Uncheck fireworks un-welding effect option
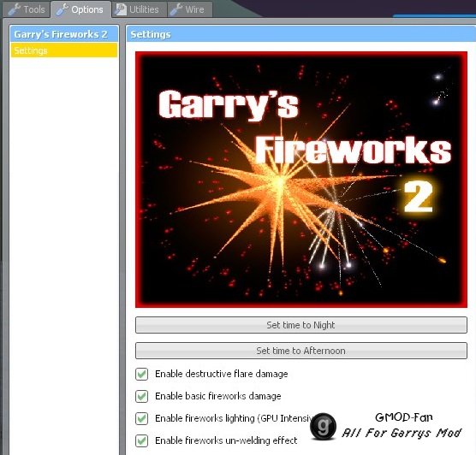Screen dimensions: 476x455 [142, 440]
